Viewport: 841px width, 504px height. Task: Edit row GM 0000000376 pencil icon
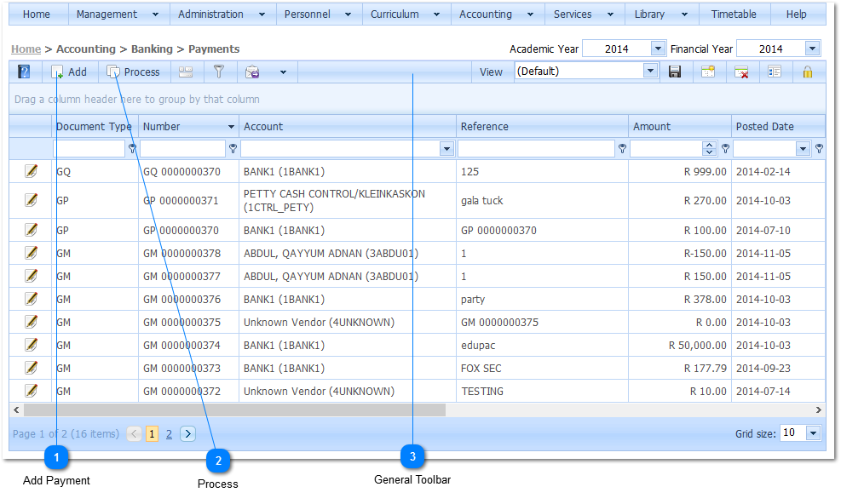tap(32, 299)
